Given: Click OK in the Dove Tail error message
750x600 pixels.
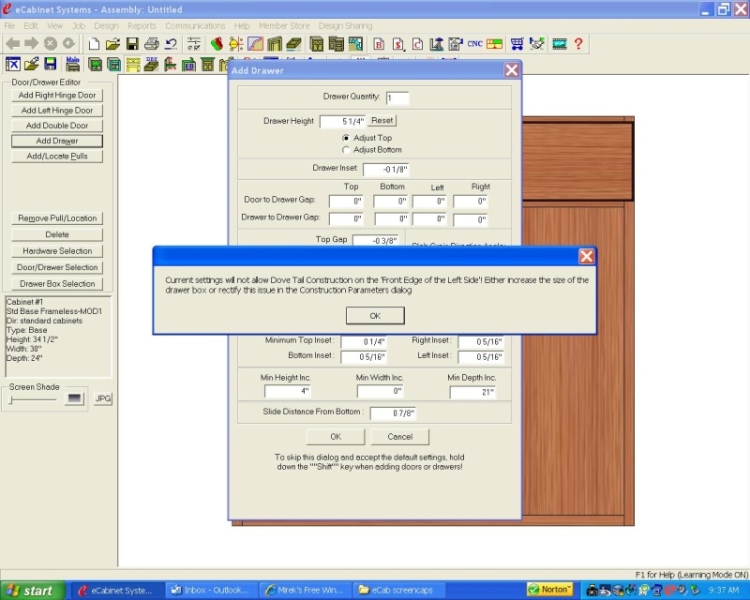Looking at the screenshot, I should 375,315.
